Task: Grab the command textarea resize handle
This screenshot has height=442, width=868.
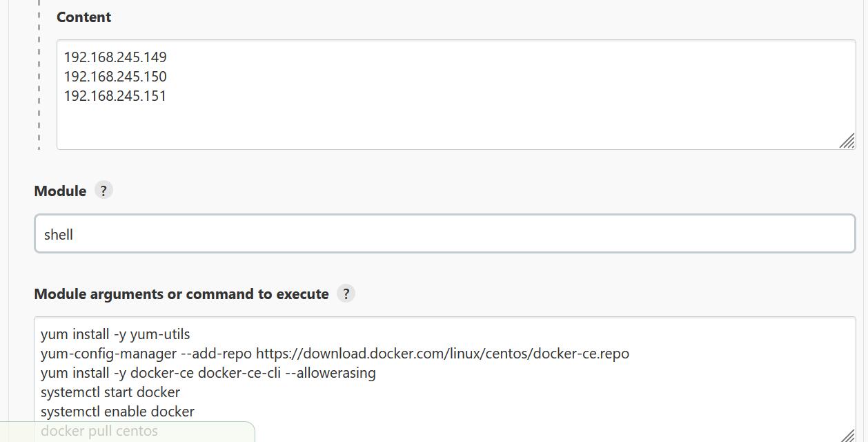Action: coord(847,435)
